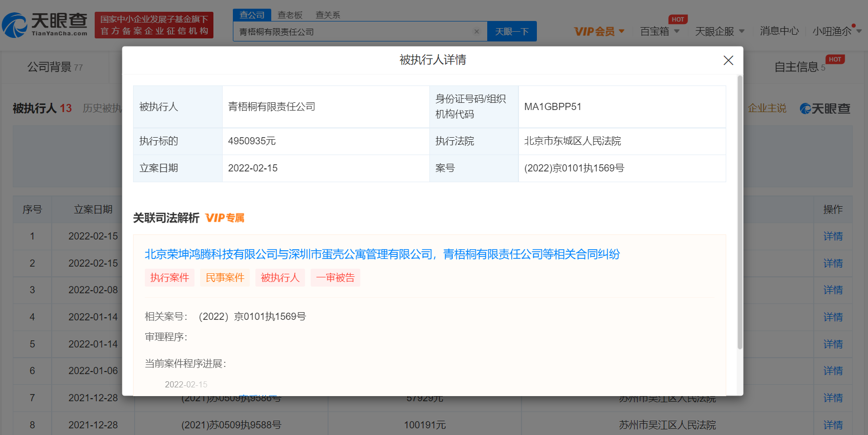Close the 被执行人详情 dialog

728,60
